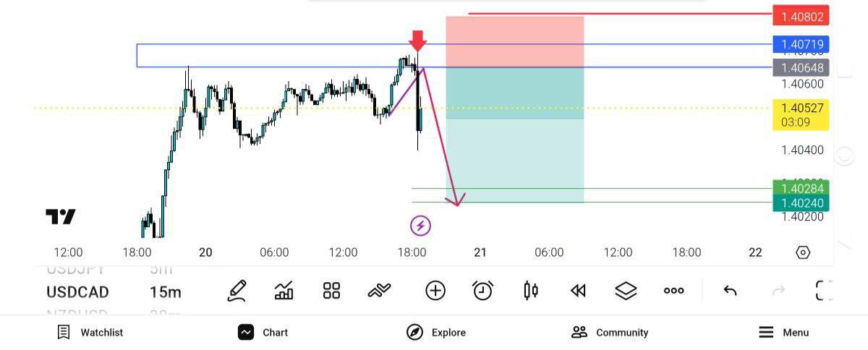Open the Menu button
Image resolution: width=868 pixels, height=350 pixels.
click(783, 332)
